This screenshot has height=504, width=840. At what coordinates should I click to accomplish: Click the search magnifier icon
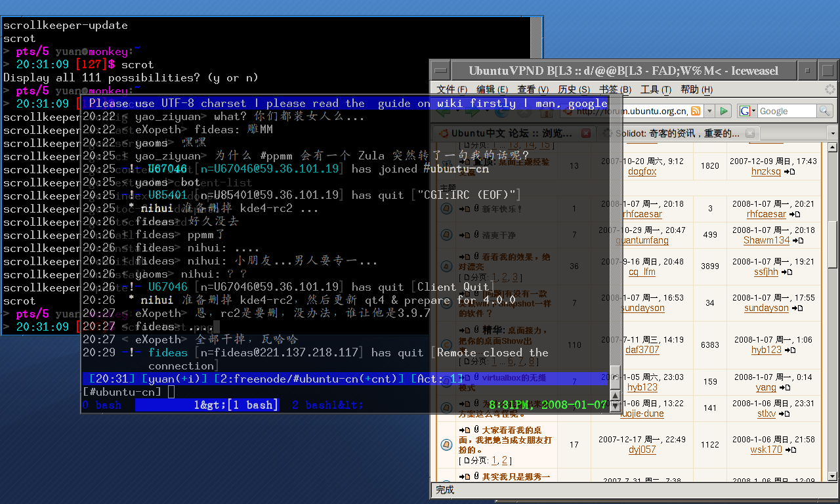pyautogui.click(x=825, y=111)
